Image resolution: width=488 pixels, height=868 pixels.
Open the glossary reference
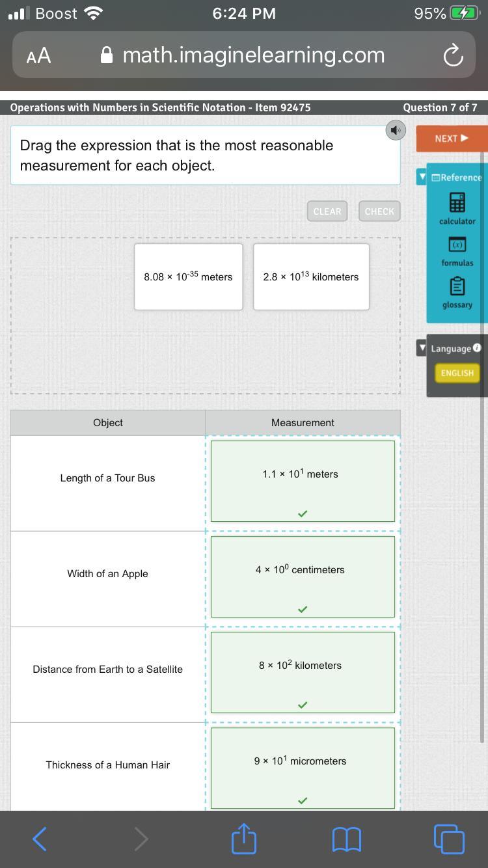coord(457,293)
